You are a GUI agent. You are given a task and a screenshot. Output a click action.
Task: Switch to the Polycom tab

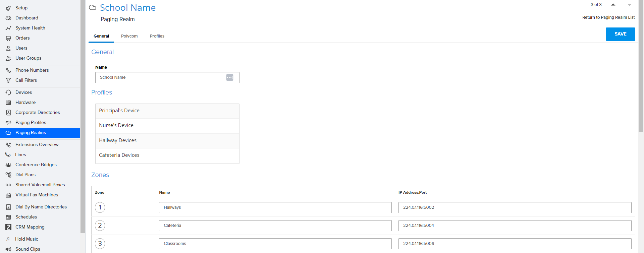(129, 36)
